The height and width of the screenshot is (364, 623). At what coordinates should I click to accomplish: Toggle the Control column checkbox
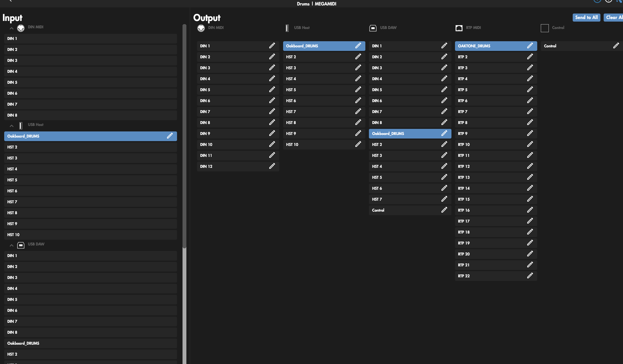point(545,28)
